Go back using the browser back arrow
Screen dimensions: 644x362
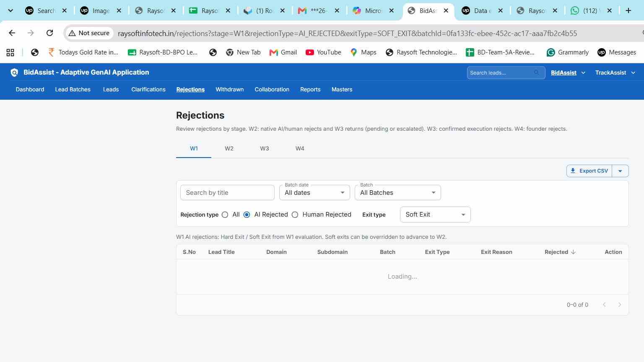12,33
